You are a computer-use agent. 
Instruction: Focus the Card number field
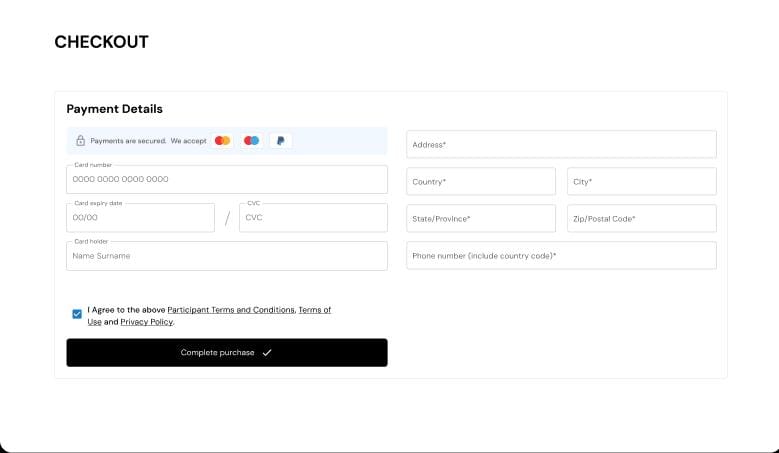[x=227, y=179]
